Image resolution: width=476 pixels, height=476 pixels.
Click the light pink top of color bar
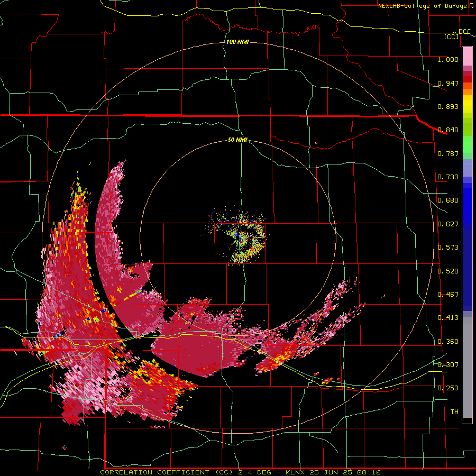(x=467, y=56)
